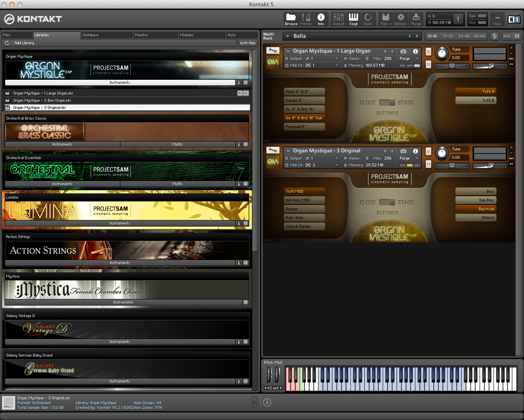
Task: Take snapshot camera icon for 1 Large Organ
Action: 404,51
